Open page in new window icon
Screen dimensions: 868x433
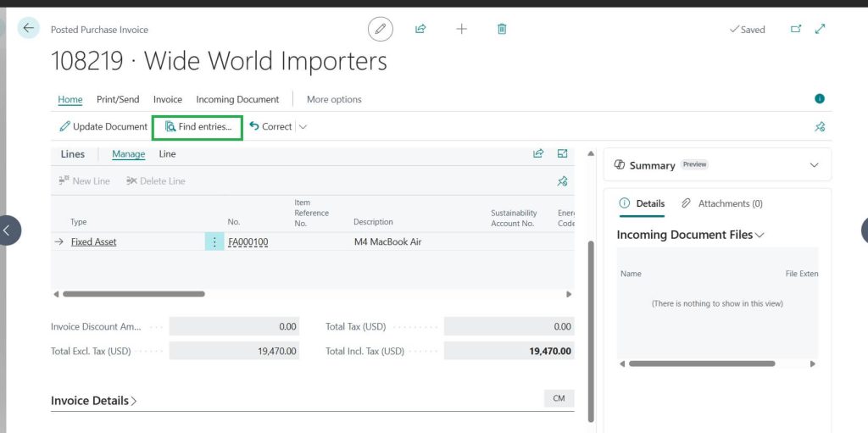[x=796, y=29]
